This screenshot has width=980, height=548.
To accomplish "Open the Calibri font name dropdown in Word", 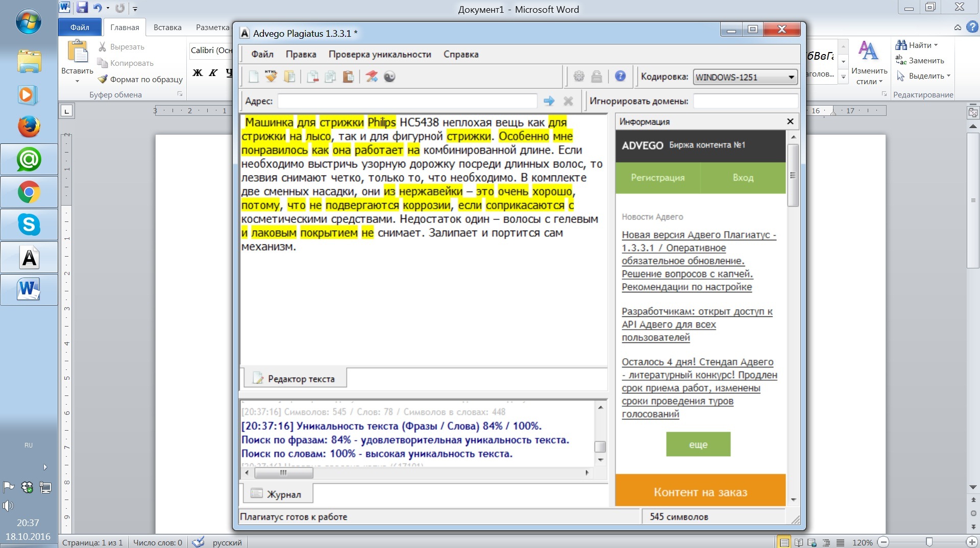I will tap(211, 50).
